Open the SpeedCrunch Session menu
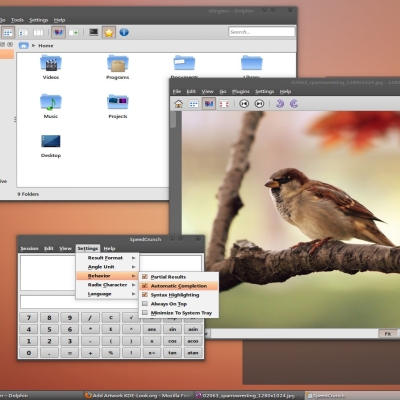This screenshot has width=400, height=400. click(x=29, y=248)
